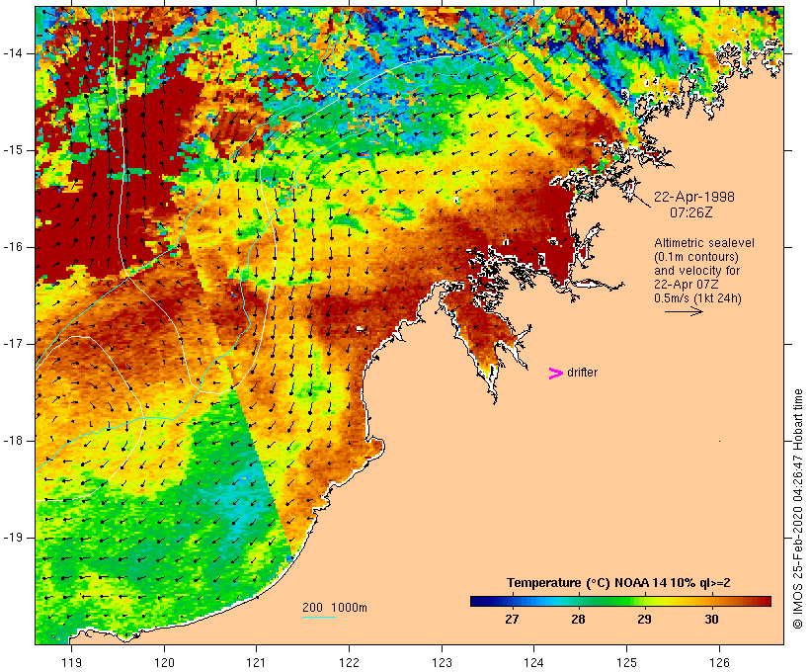Click the 'and velocity for' text
Screen dimensions: 810x672
[x=696, y=271]
